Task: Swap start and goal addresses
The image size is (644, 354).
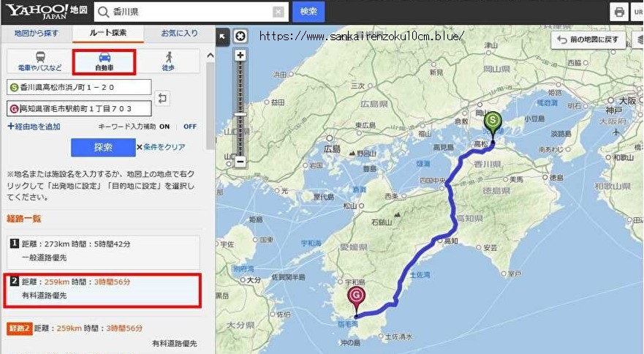Action: pyautogui.click(x=162, y=98)
